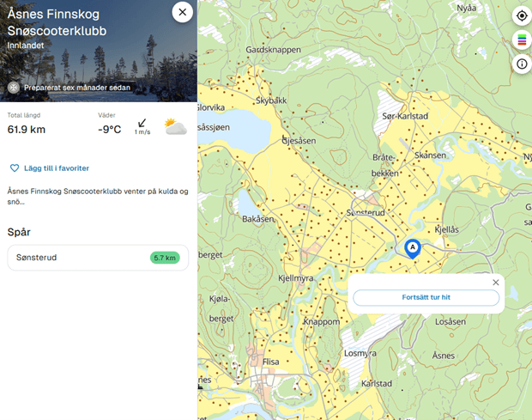Click the green 5.7 km badge
This screenshot has width=532, height=420.
(164, 258)
